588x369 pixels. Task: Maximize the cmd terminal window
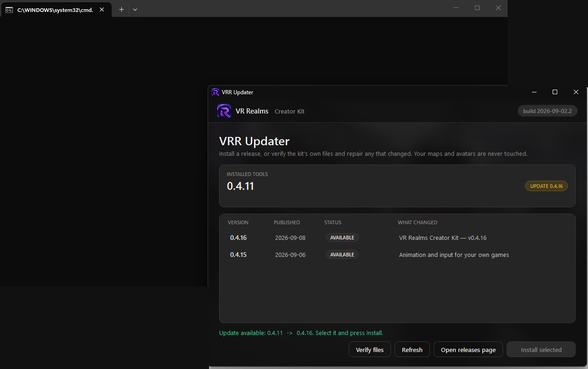477,8
